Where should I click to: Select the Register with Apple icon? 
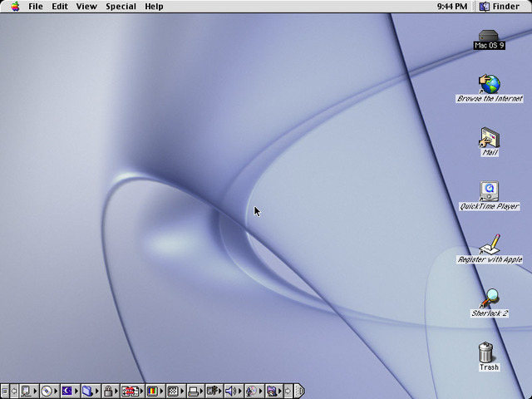[x=490, y=244]
